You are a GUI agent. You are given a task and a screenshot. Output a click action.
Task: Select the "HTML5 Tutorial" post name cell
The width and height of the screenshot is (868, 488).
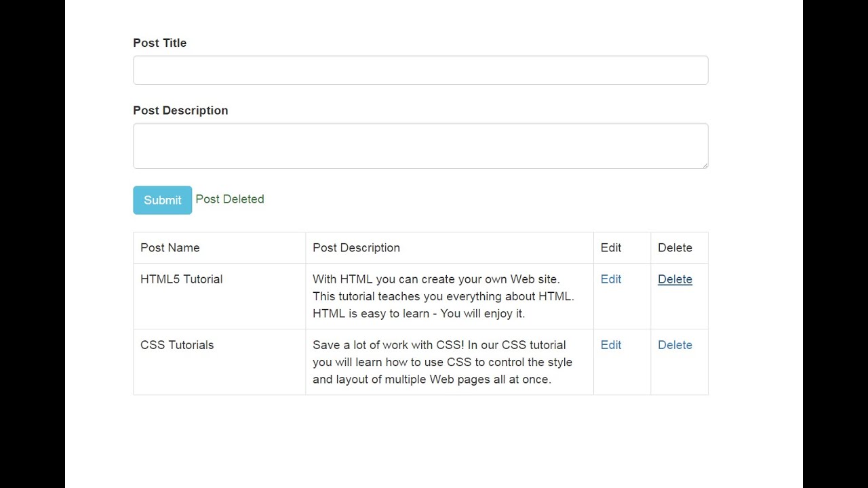coord(182,279)
